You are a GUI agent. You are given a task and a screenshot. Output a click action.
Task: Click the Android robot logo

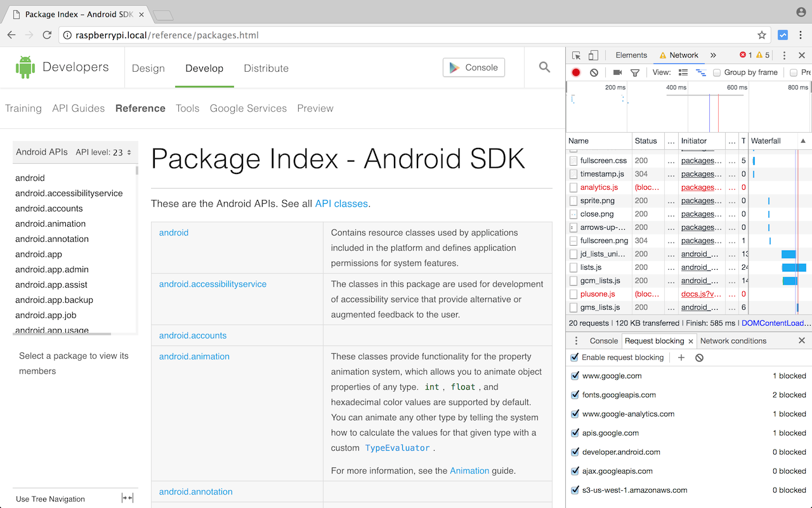point(25,67)
